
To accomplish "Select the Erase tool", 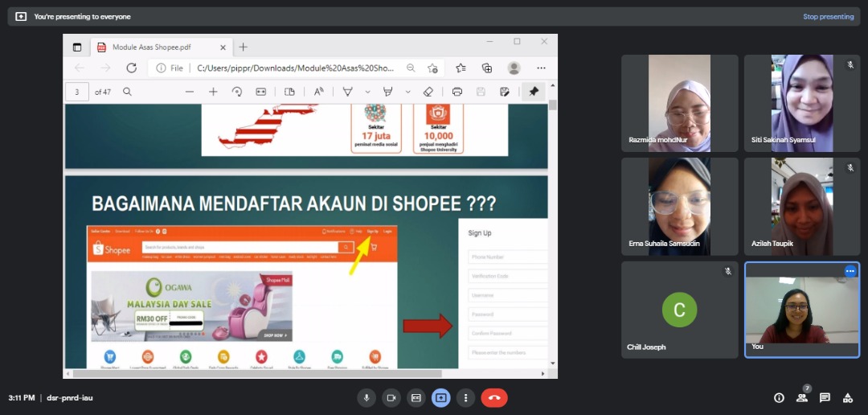I will pyautogui.click(x=428, y=92).
